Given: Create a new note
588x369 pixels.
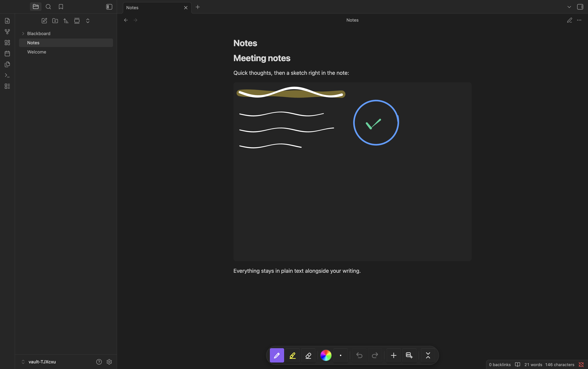Looking at the screenshot, I should coord(44,21).
